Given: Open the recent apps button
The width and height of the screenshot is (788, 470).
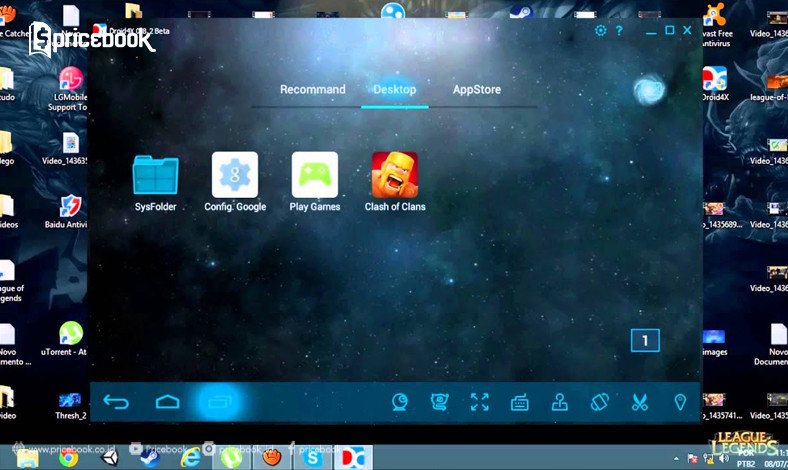Looking at the screenshot, I should coord(220,402).
